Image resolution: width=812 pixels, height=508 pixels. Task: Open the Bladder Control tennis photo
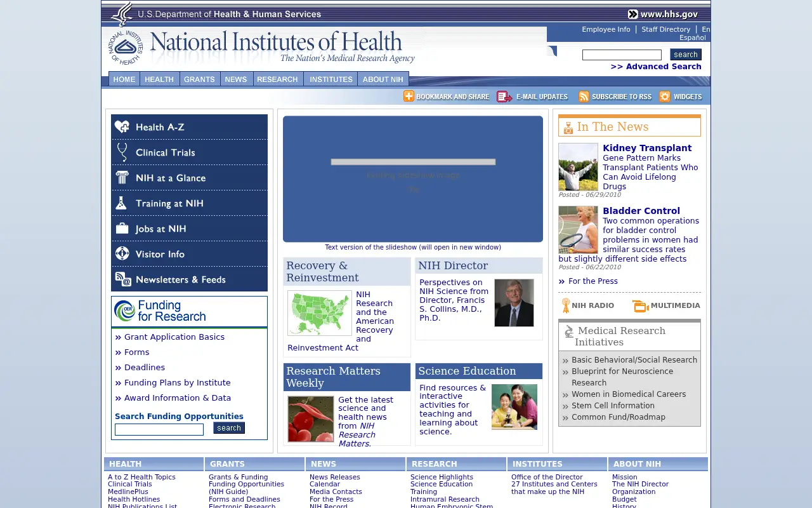point(578,230)
